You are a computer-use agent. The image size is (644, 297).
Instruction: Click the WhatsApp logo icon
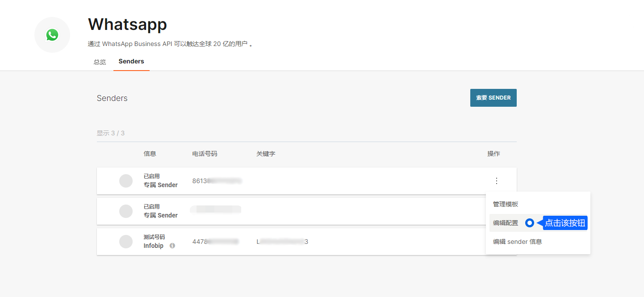tap(52, 35)
